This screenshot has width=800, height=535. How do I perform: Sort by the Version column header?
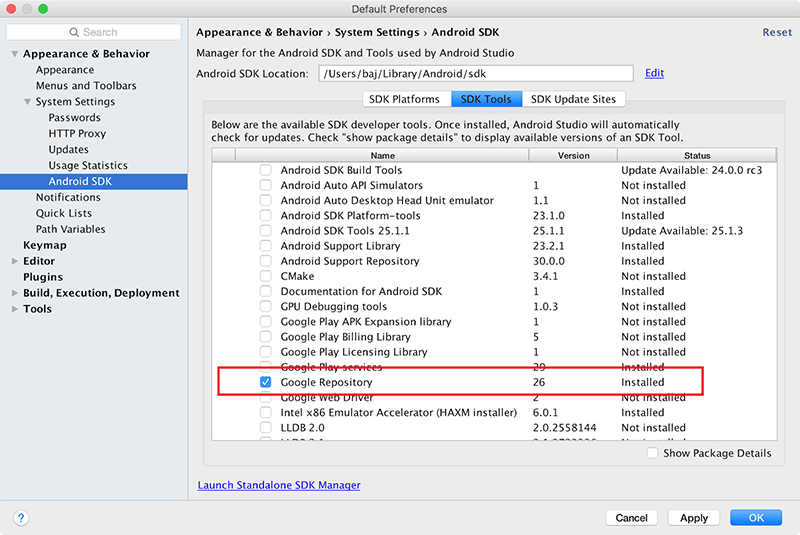click(x=573, y=156)
